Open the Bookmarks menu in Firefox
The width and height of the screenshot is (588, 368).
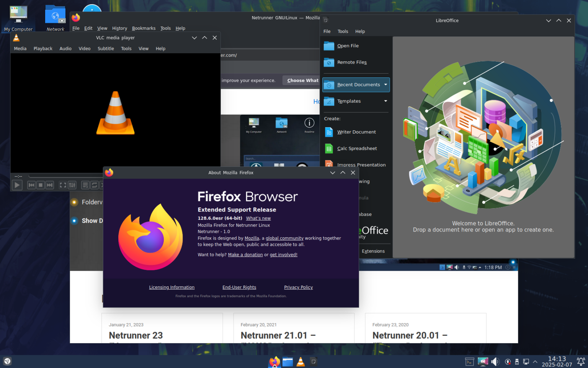[x=144, y=28]
